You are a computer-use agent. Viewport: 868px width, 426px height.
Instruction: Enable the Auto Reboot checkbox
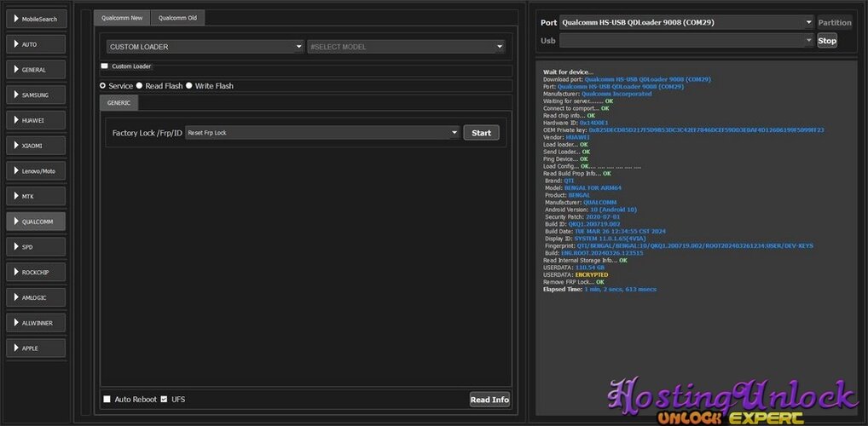point(107,399)
